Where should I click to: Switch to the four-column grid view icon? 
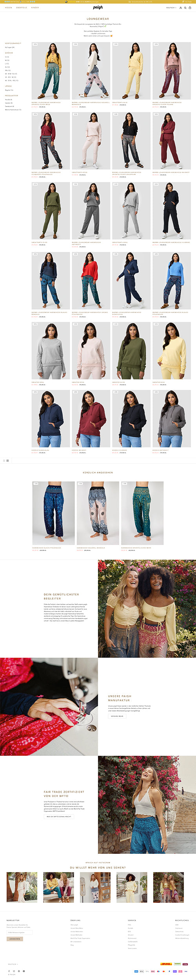coord(7,460)
